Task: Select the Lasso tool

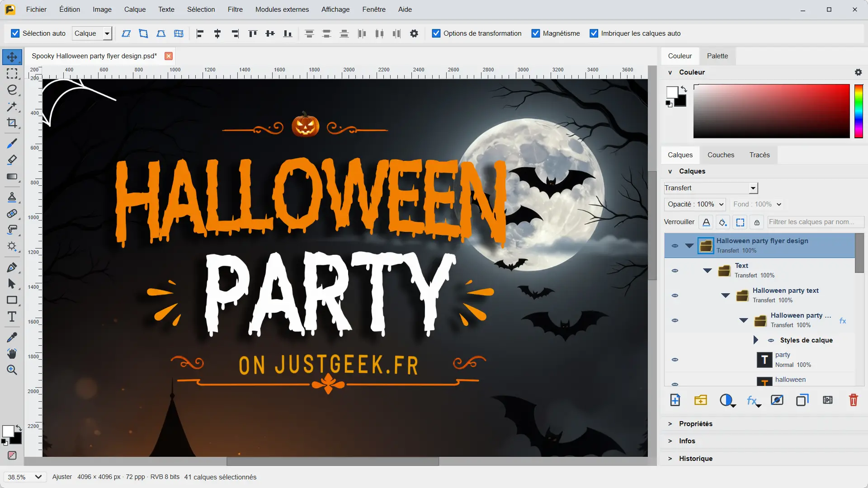Action: click(12, 90)
